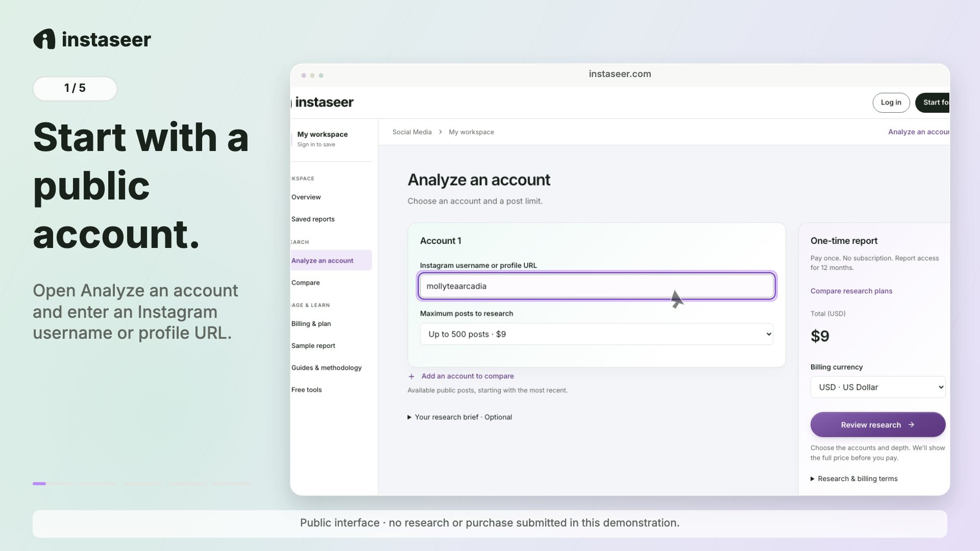Open the Billing currency dropdown
Image resolution: width=980 pixels, height=551 pixels.
877,387
